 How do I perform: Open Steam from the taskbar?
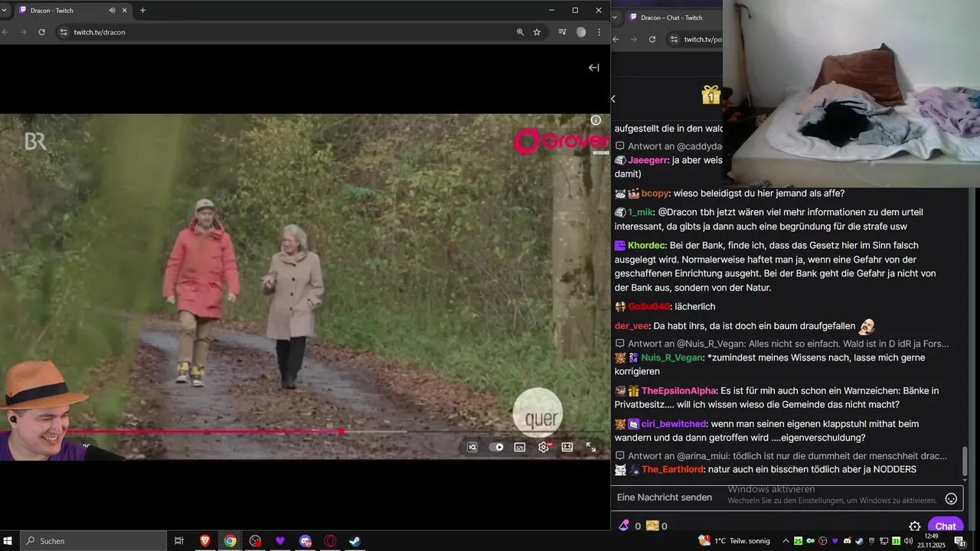[355, 541]
